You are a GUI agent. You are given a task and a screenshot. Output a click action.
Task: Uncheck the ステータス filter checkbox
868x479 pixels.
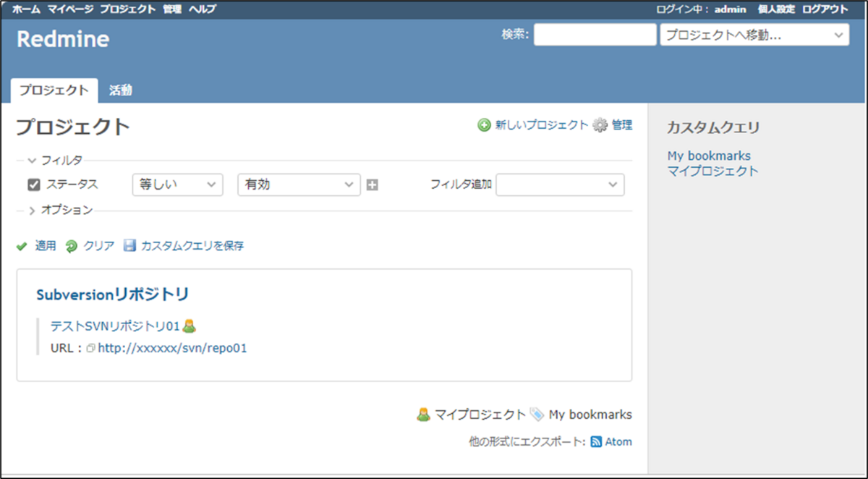[33, 184]
